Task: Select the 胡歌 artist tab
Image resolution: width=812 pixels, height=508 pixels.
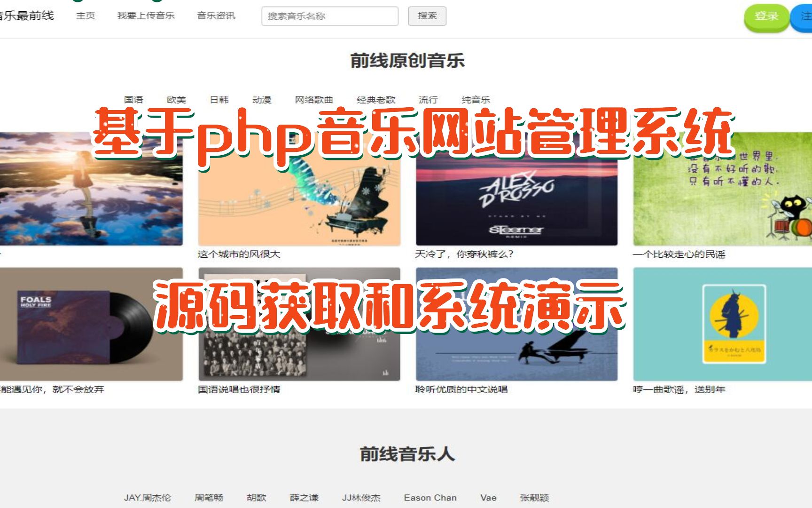Action: click(x=257, y=498)
